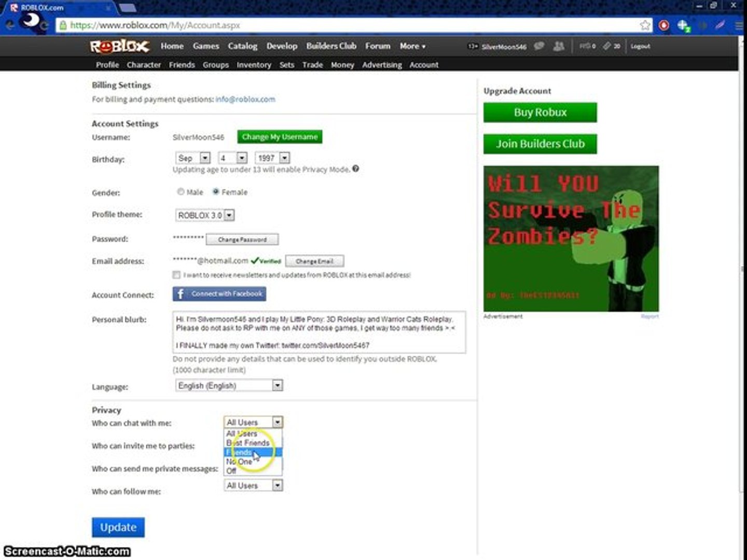
Task: Open the Character sub-navigation link
Action: 144,65
